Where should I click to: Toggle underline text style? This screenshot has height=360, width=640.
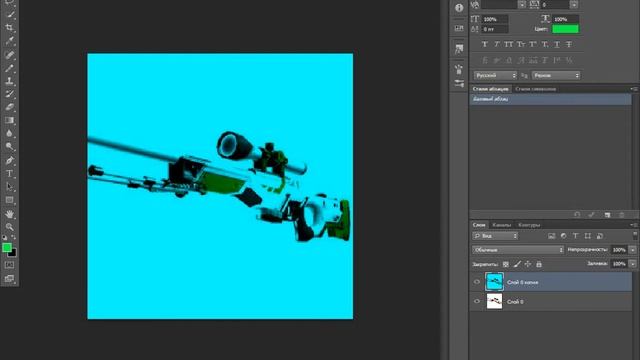pyautogui.click(x=557, y=44)
